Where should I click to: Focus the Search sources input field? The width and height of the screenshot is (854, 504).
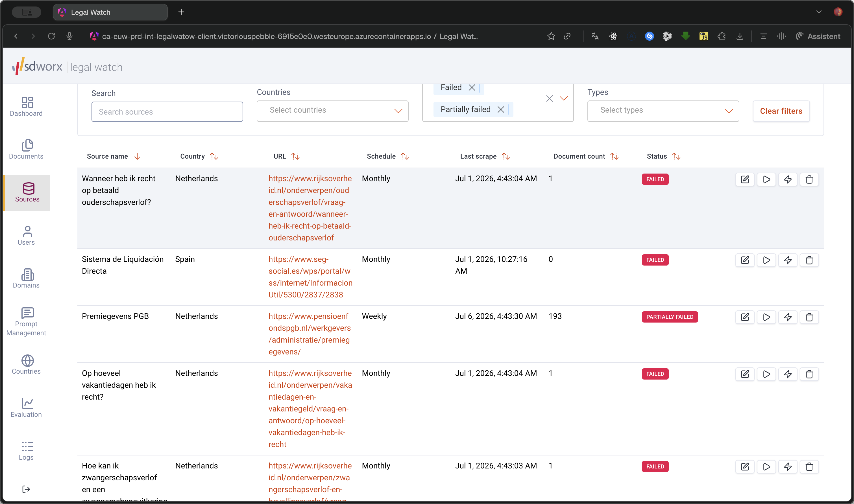pos(167,112)
